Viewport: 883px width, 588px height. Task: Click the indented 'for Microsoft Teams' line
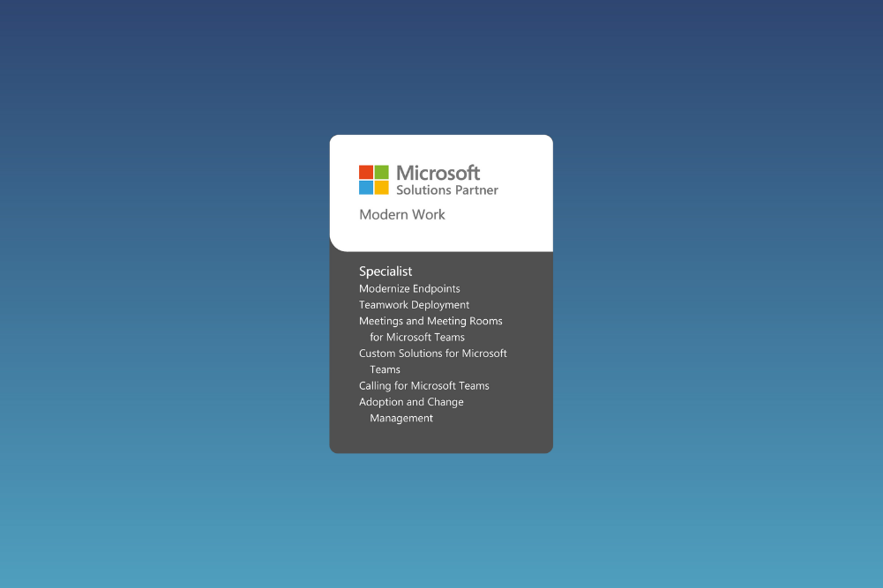(x=417, y=338)
